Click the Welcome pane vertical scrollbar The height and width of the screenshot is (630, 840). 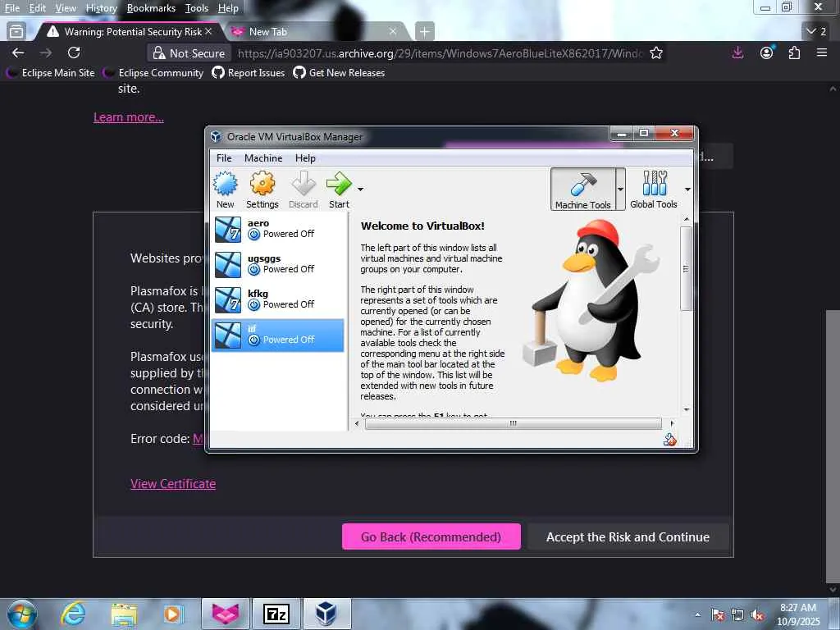coord(687,268)
